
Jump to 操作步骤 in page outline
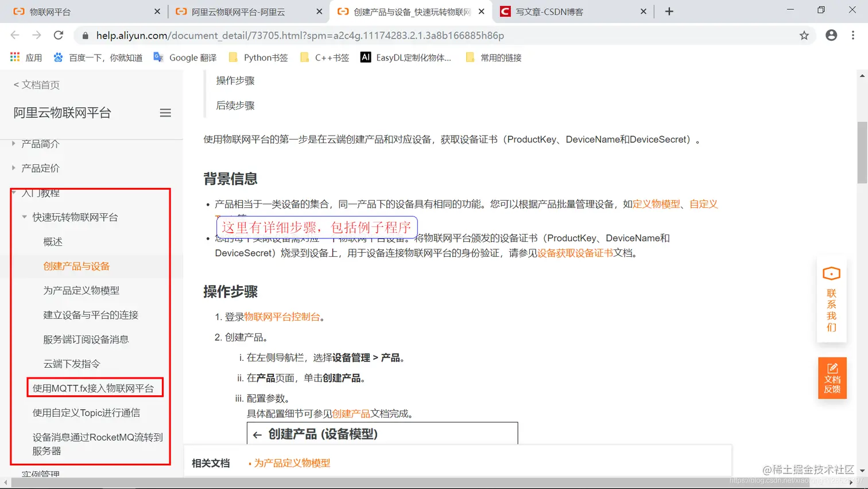click(x=235, y=80)
